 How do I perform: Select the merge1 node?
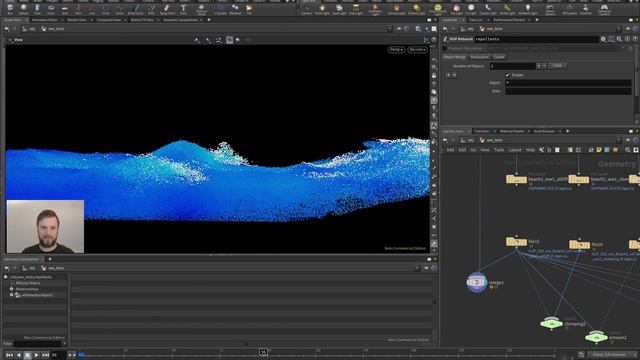[x=477, y=282]
